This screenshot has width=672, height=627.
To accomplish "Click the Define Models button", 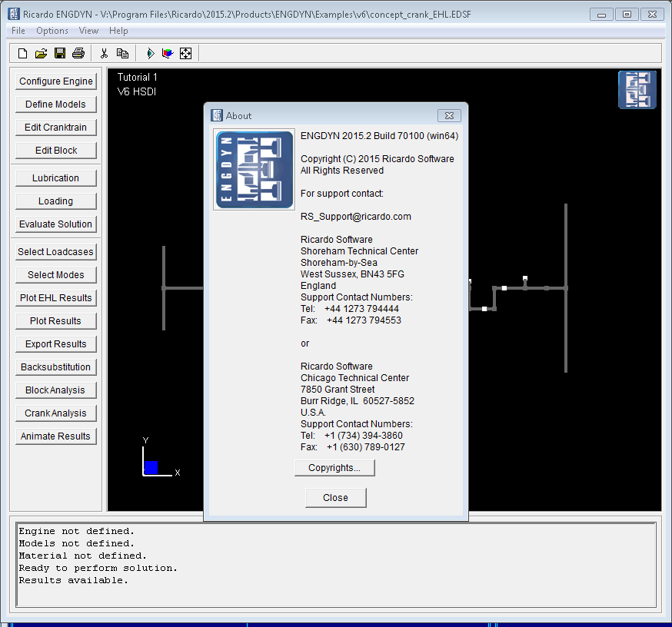I will (56, 104).
